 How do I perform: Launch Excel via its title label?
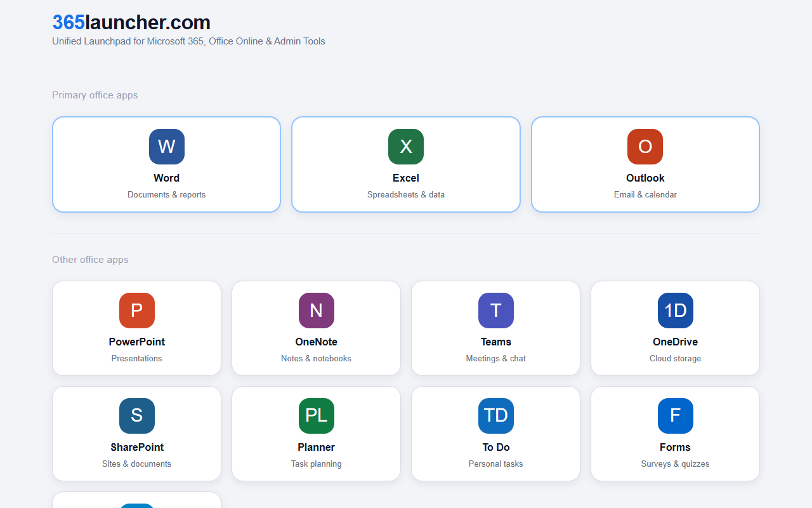pyautogui.click(x=406, y=178)
